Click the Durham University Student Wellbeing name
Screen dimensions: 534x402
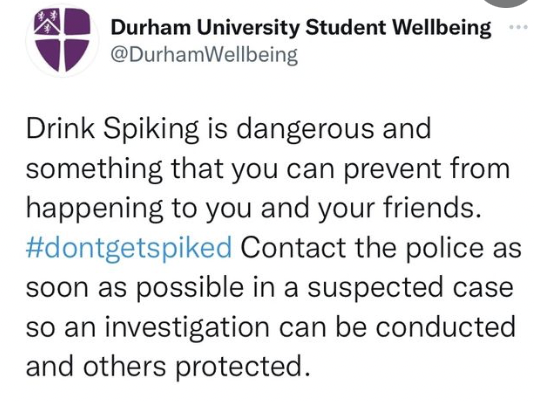coord(301,27)
